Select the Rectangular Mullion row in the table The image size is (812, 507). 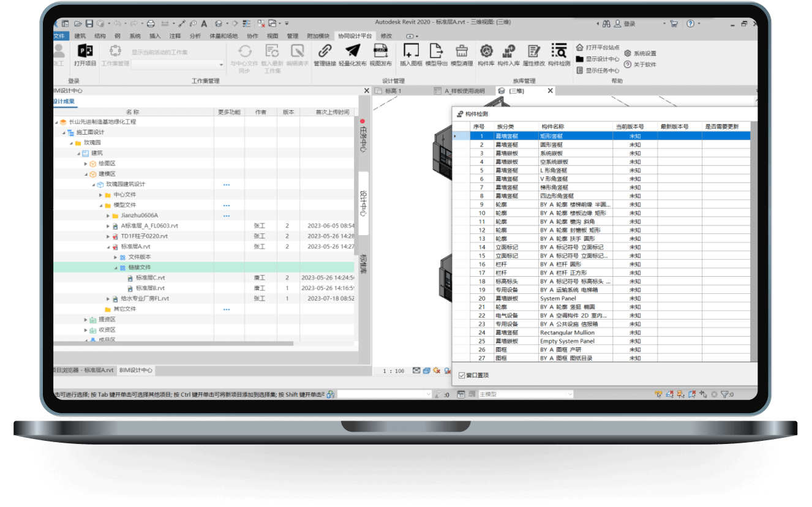[x=610, y=332]
